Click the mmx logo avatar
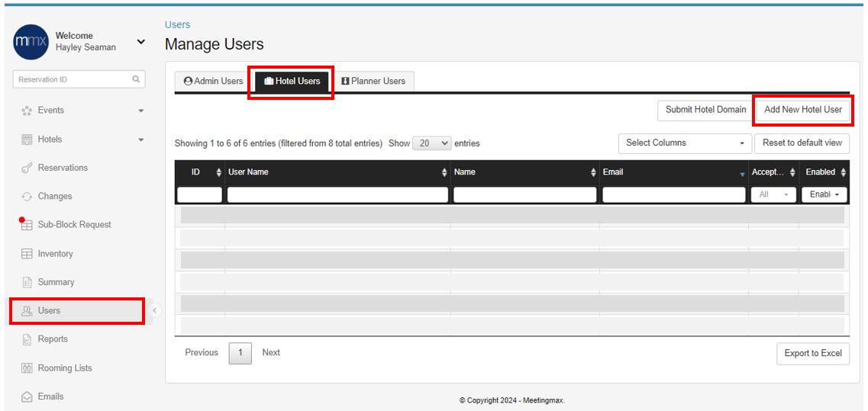 [31, 41]
